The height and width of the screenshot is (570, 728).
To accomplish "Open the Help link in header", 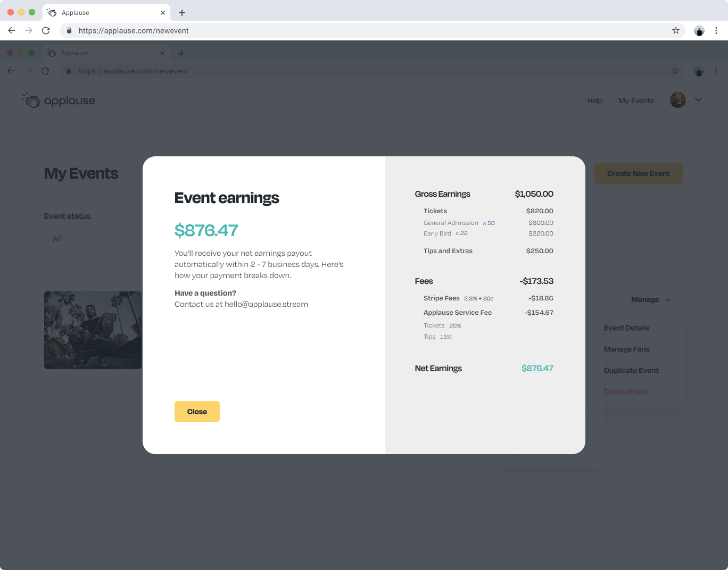I will [x=594, y=101].
